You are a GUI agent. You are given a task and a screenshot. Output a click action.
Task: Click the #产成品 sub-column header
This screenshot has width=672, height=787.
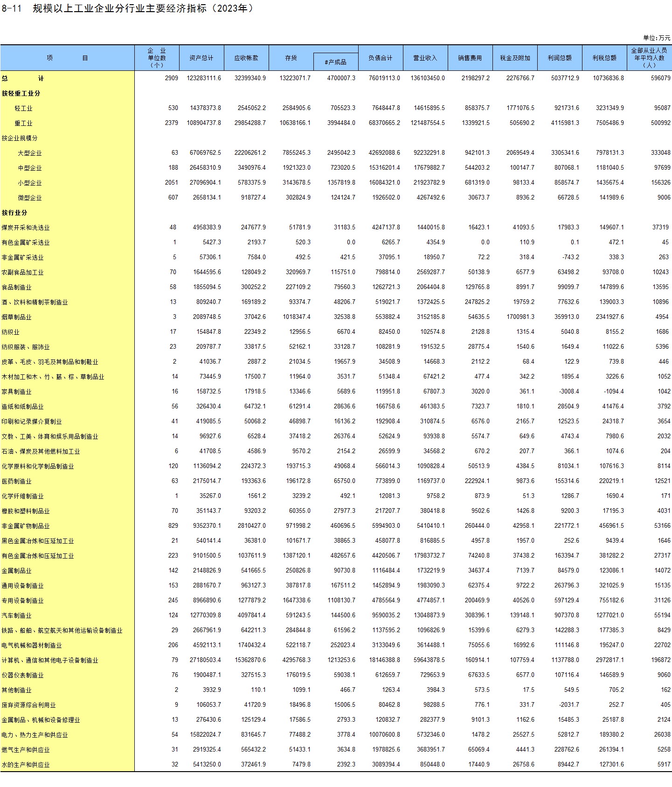click(336, 62)
